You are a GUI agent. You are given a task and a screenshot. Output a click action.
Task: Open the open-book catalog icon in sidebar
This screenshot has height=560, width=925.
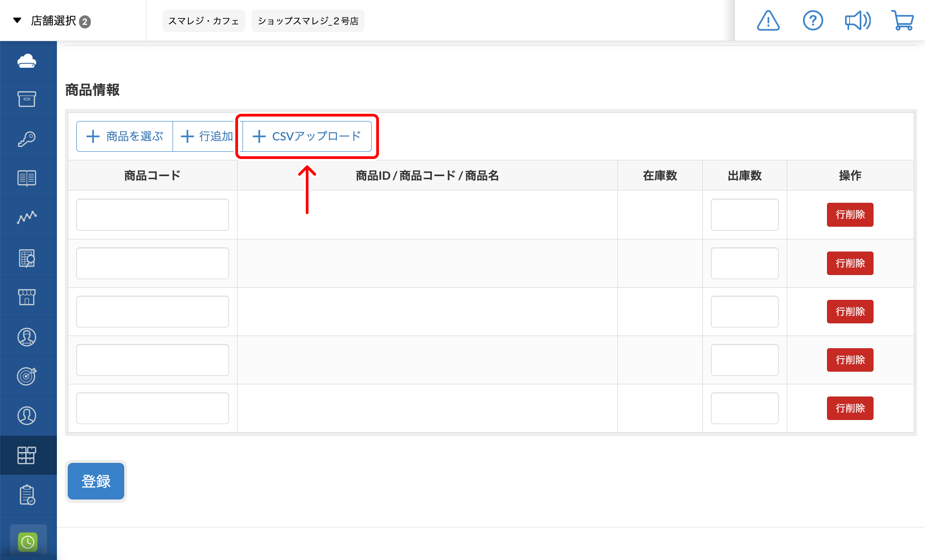coord(27,178)
